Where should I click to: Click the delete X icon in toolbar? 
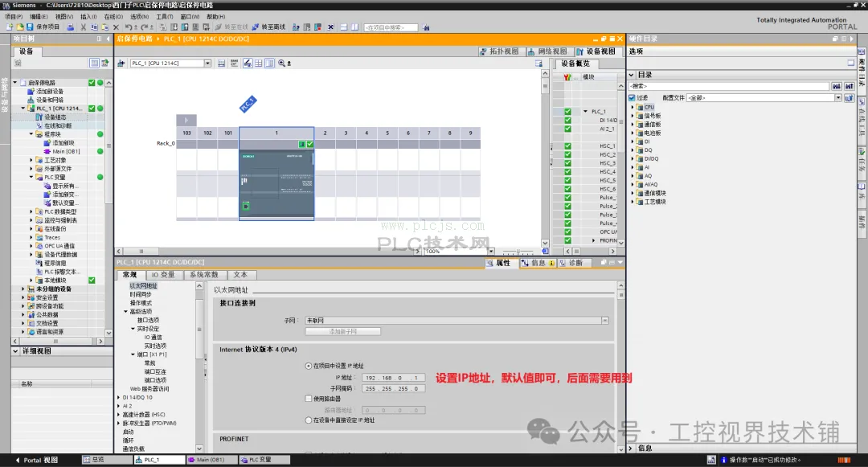[116, 27]
